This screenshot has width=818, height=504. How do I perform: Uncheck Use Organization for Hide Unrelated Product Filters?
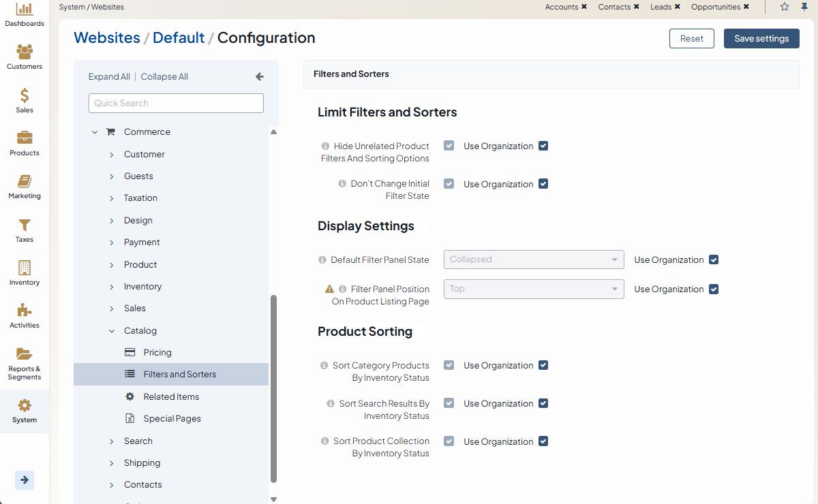click(x=543, y=146)
